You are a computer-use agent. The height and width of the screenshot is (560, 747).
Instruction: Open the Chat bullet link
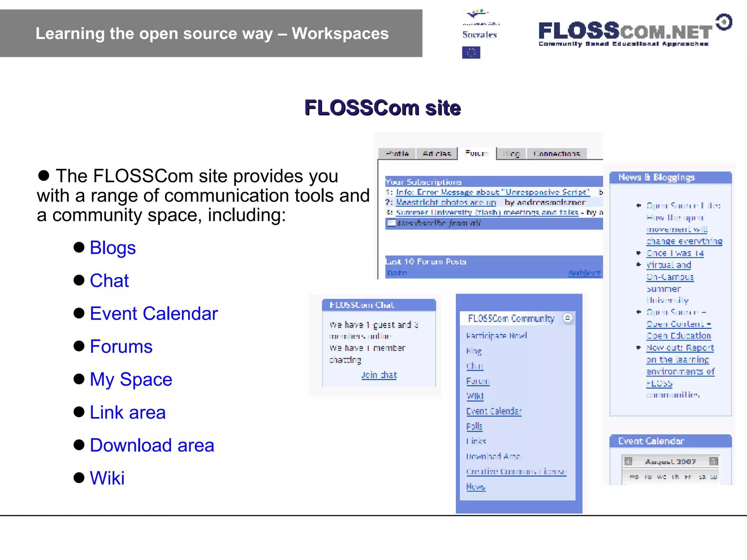click(109, 281)
